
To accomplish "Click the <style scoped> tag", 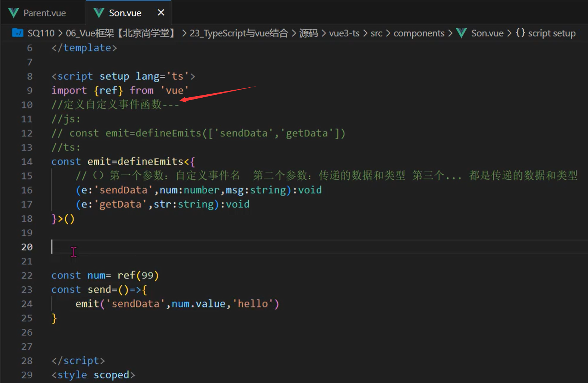I will pyautogui.click(x=93, y=375).
